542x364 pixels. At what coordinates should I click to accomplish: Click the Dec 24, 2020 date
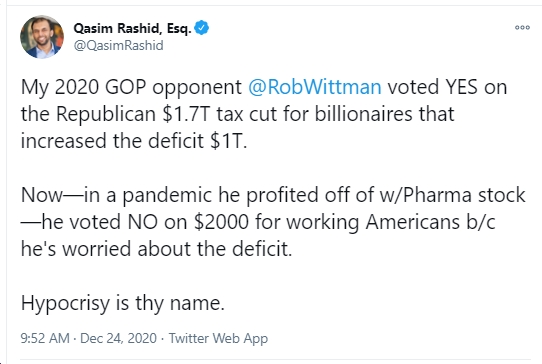click(118, 338)
